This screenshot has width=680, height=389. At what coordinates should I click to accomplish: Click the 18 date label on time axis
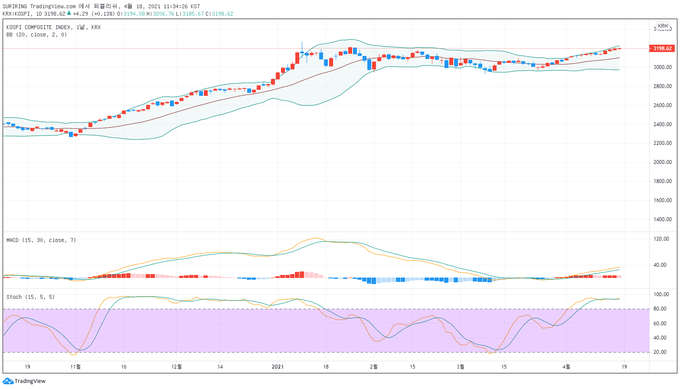click(x=326, y=367)
